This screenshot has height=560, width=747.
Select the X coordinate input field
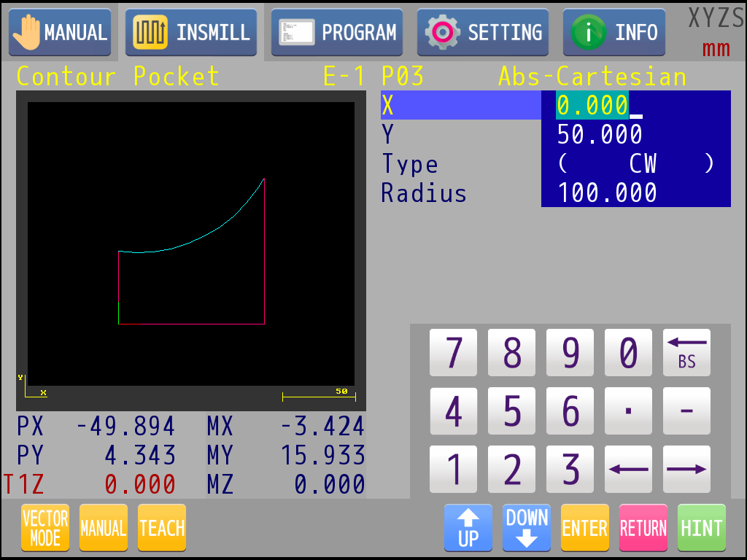click(x=635, y=106)
